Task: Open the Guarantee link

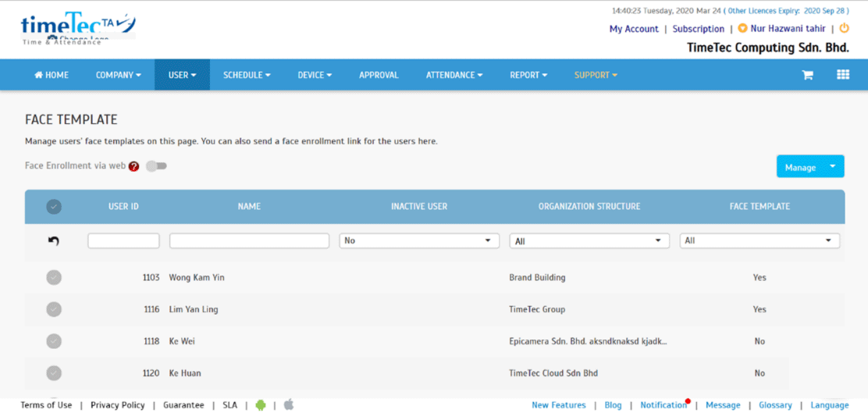Action: 183,405
